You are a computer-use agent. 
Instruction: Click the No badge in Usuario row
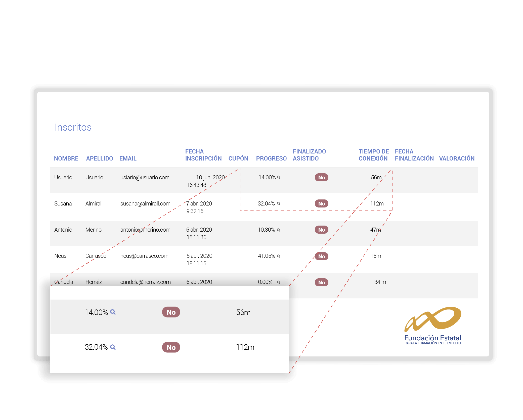pos(322,177)
